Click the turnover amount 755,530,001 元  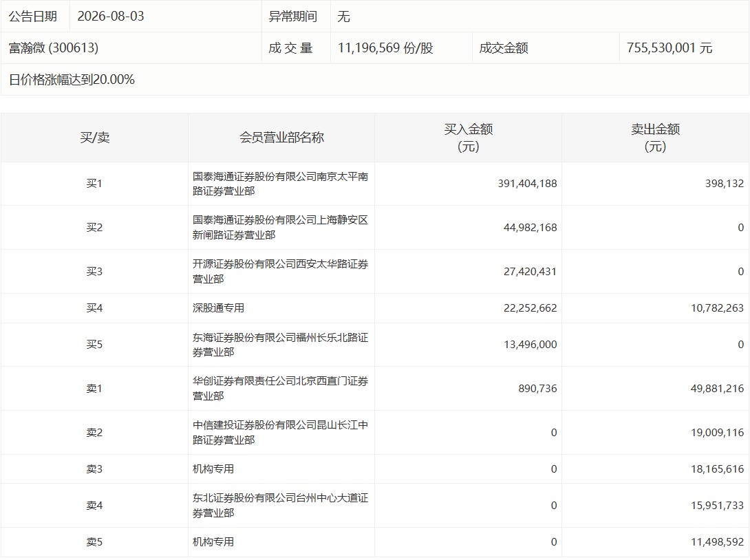pyautogui.click(x=669, y=48)
